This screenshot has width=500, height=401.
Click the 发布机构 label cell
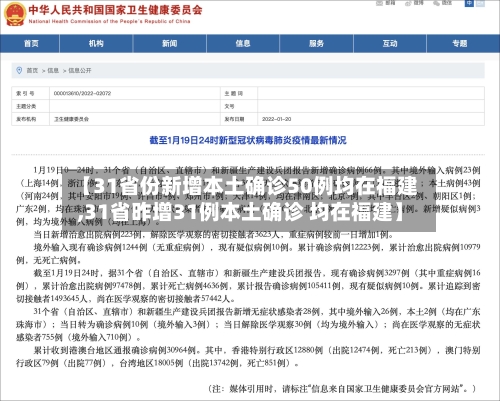click(x=31, y=119)
